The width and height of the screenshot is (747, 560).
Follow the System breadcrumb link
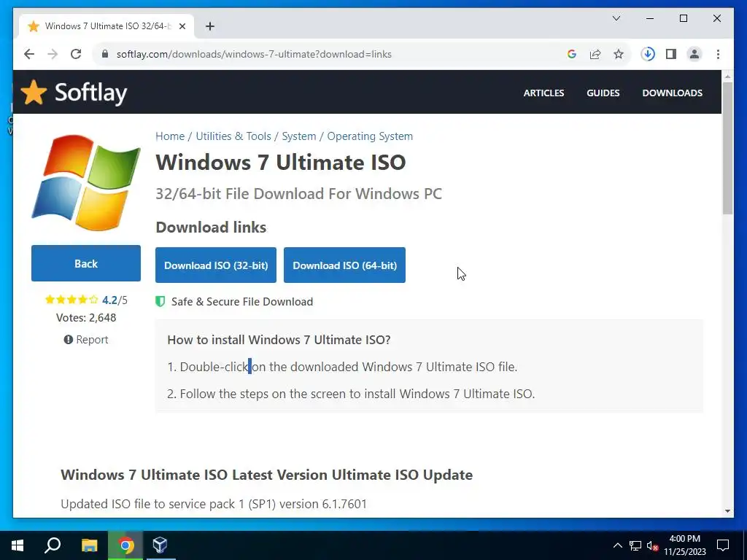(298, 136)
